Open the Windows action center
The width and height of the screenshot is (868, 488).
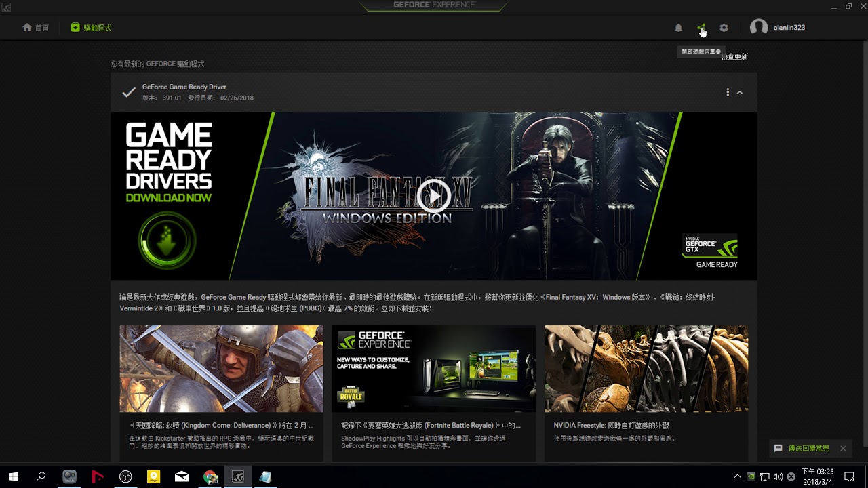[849, 476]
